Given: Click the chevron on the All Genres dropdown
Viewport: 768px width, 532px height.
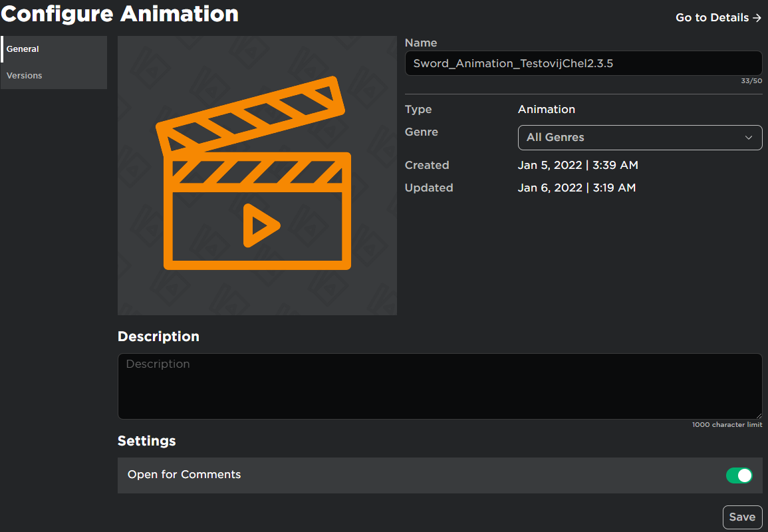Looking at the screenshot, I should coord(750,138).
